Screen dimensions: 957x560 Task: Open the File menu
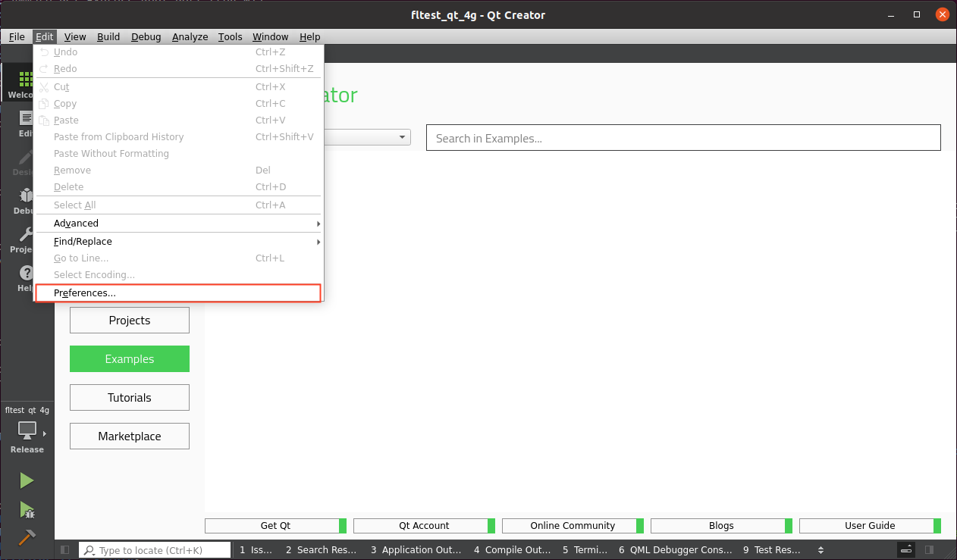coord(17,36)
